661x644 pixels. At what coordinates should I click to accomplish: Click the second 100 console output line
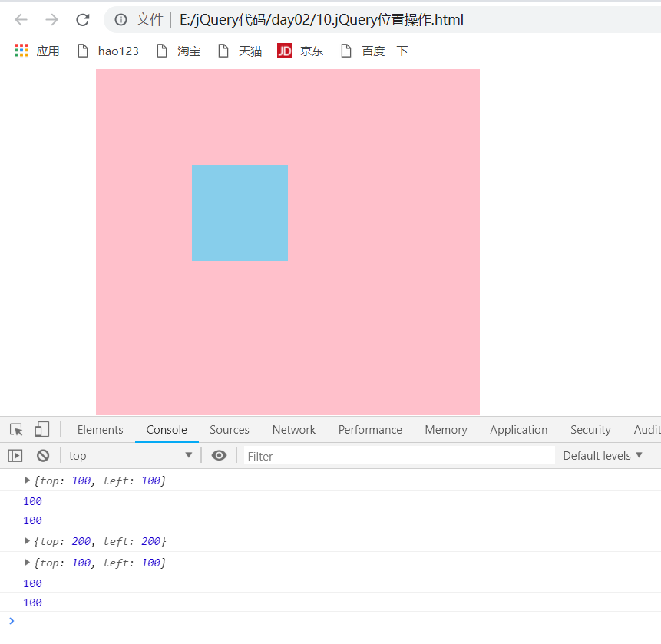click(x=32, y=520)
